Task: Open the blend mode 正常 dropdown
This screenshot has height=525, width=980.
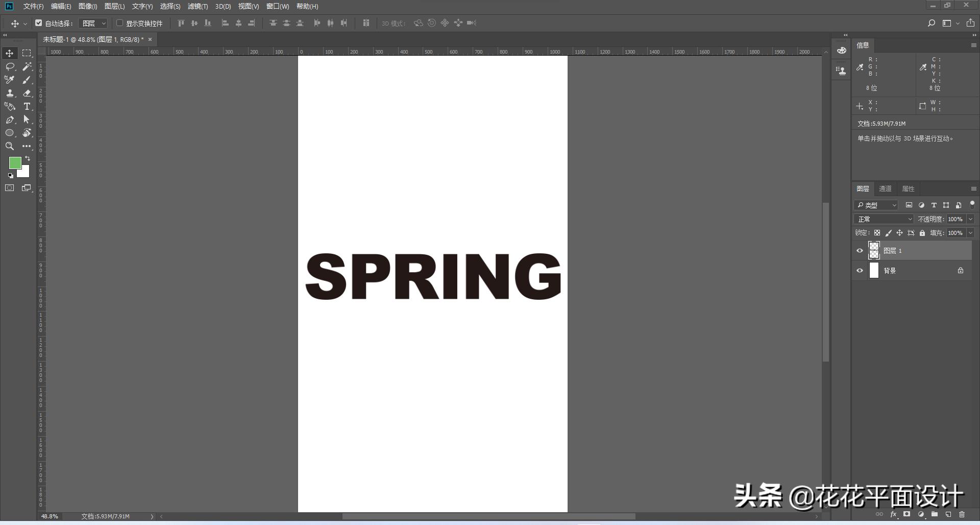Action: pos(884,219)
